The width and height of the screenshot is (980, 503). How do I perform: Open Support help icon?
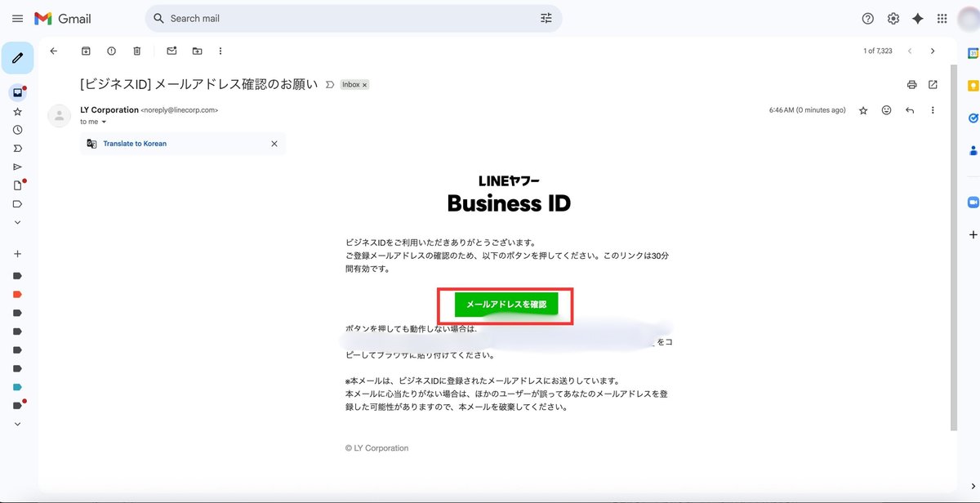pyautogui.click(x=868, y=18)
